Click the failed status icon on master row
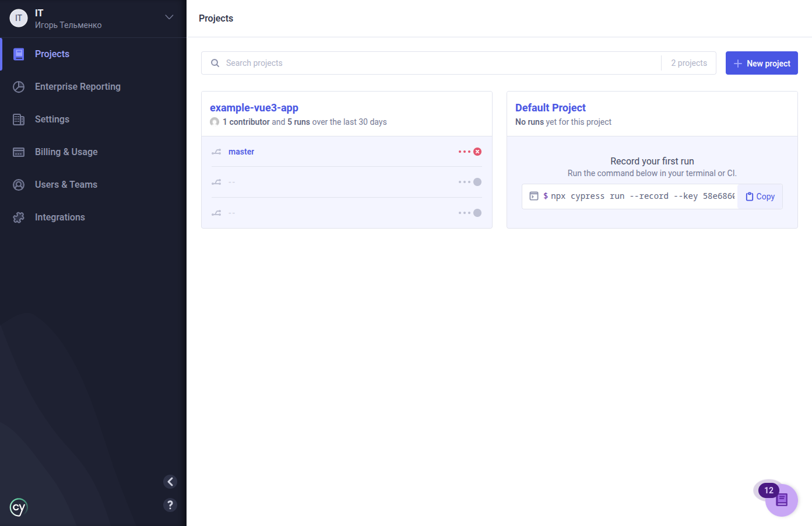Viewport: 812px width, 526px height. 477,152
